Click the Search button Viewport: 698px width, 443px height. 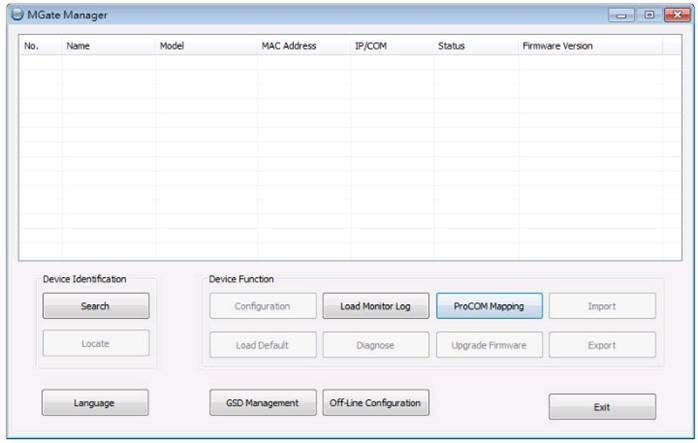point(95,306)
